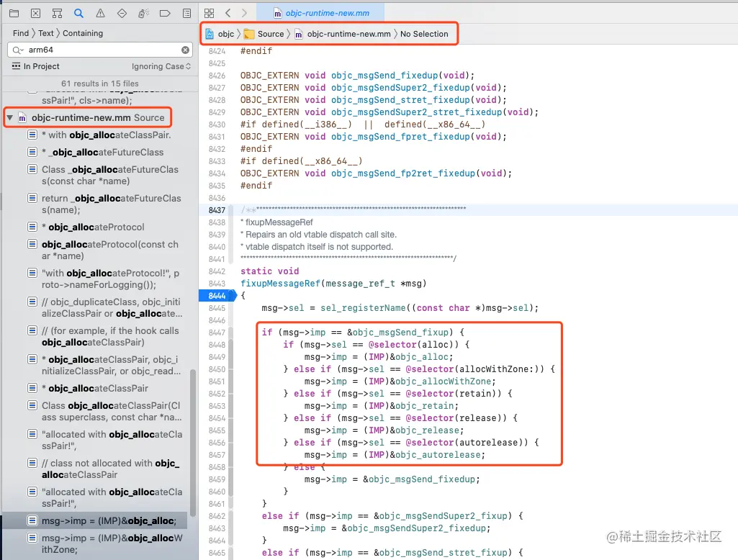Viewport: 738px width, 560px height.
Task: Click No Selection in jump bar
Action: click(x=424, y=34)
